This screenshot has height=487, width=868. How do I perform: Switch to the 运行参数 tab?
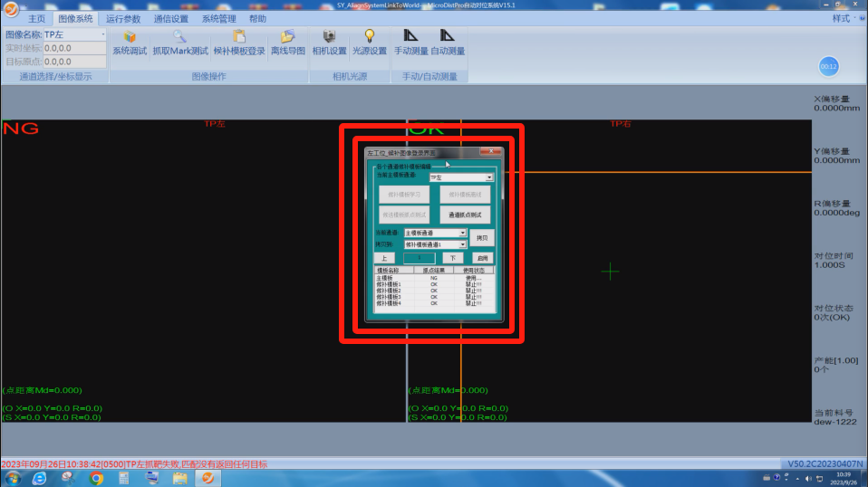[x=123, y=18]
